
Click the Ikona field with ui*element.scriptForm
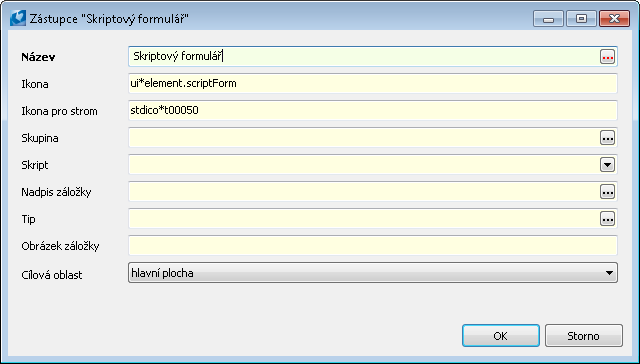(373, 84)
